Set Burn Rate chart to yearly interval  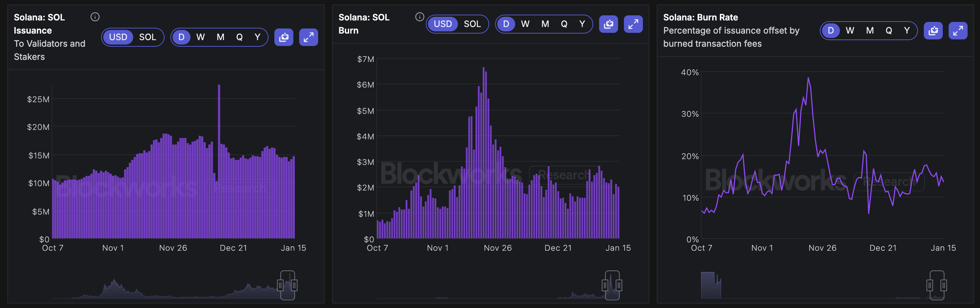907,31
